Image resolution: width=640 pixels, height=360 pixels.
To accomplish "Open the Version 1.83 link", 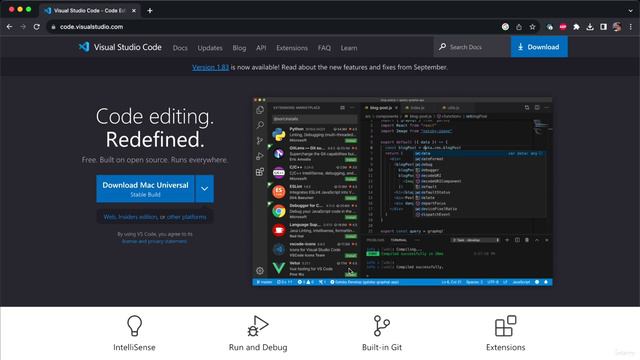I will (210, 67).
